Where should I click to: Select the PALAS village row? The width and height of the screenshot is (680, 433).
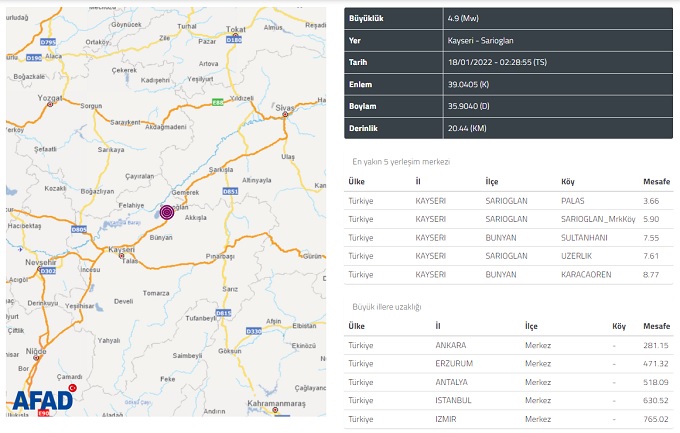point(508,200)
